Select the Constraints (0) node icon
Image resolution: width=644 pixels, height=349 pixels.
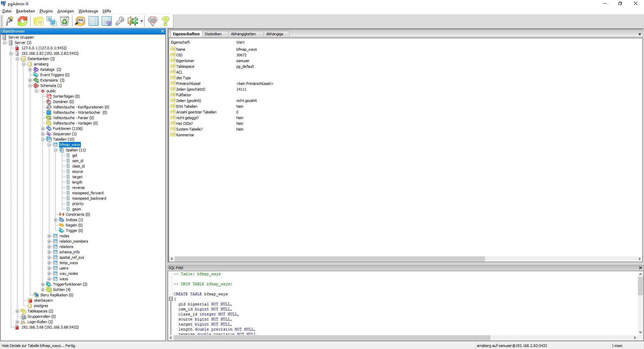point(62,214)
